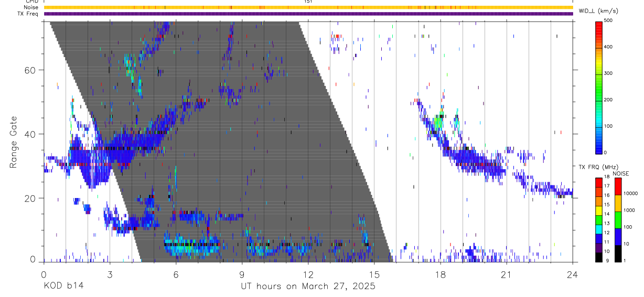Click the 1 label on the NOISE scale
The height and width of the screenshot is (297, 644).
pos(626,261)
